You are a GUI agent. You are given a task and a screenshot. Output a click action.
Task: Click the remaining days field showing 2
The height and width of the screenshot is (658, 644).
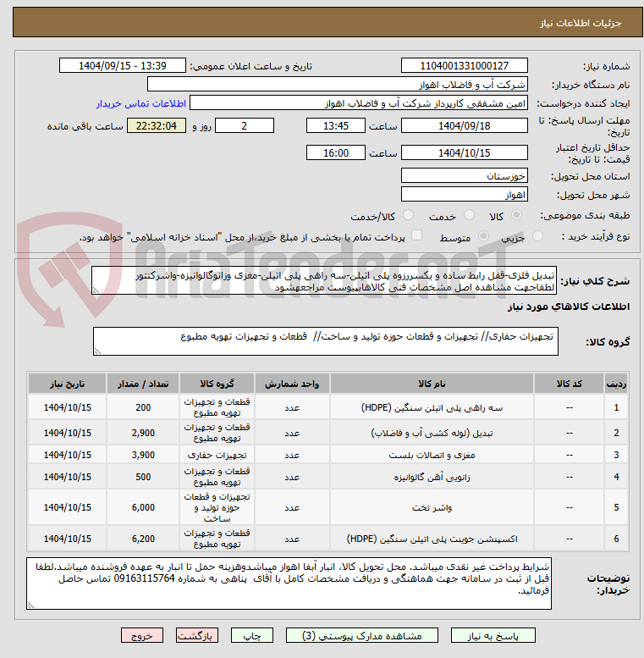coord(245,126)
